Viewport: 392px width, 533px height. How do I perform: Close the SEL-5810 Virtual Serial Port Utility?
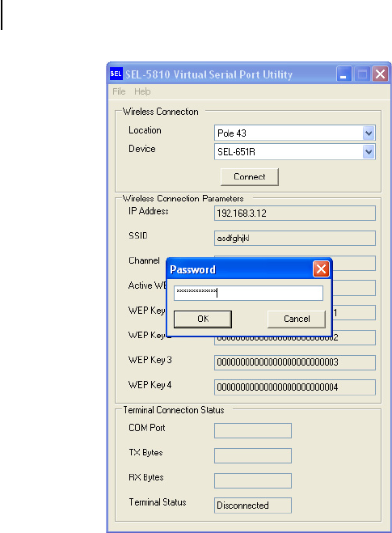381,74
